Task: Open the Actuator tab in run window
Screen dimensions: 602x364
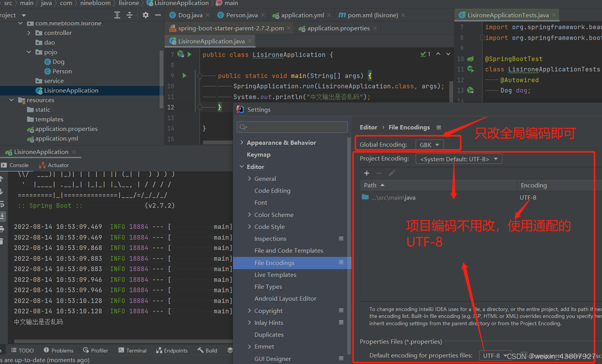Action: pos(54,165)
